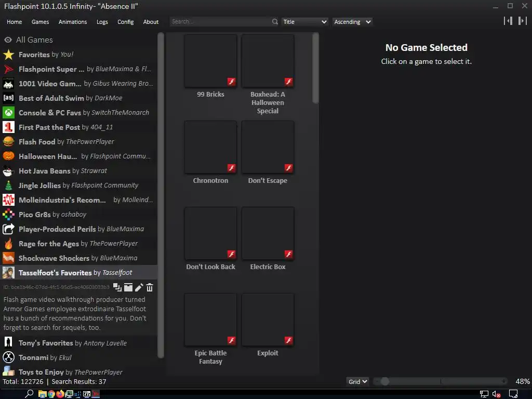The image size is (532, 399).
Task: Select 1001 Video Games playlist icon
Action: tap(8, 84)
